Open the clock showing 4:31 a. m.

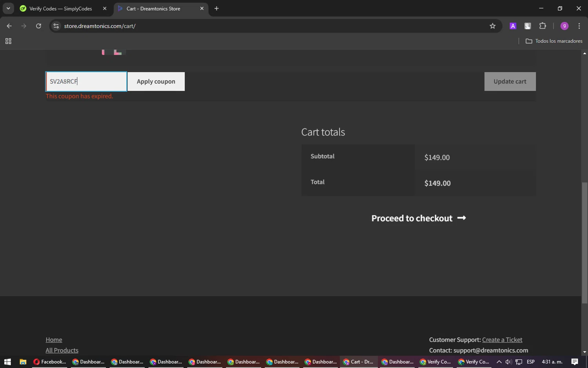(552, 362)
